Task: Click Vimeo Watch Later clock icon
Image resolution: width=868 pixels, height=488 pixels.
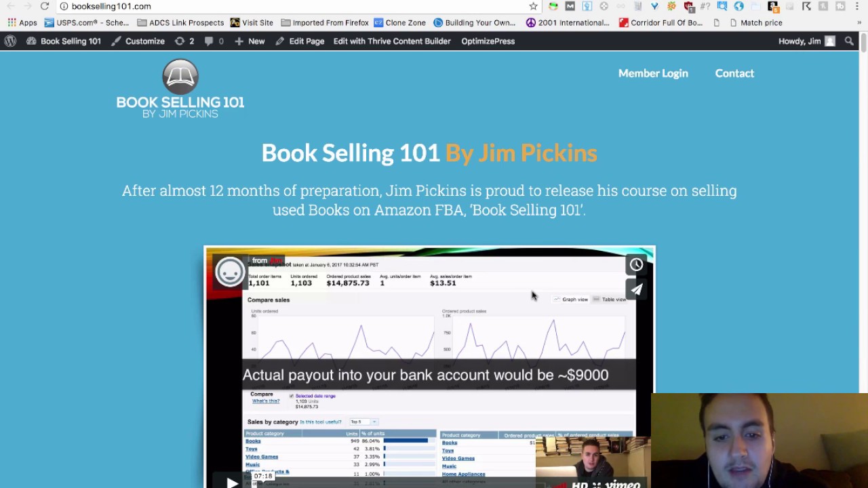Action: (x=636, y=265)
